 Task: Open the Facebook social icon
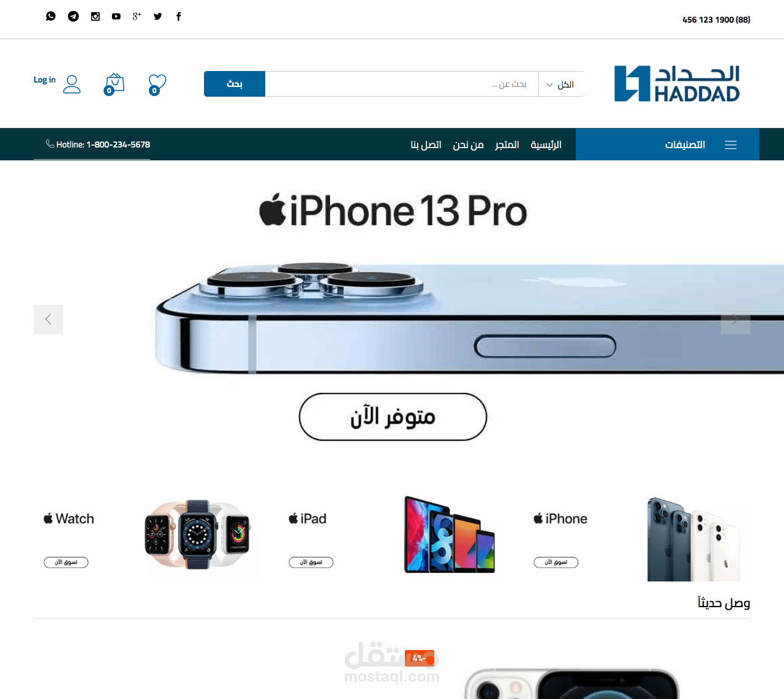(179, 17)
